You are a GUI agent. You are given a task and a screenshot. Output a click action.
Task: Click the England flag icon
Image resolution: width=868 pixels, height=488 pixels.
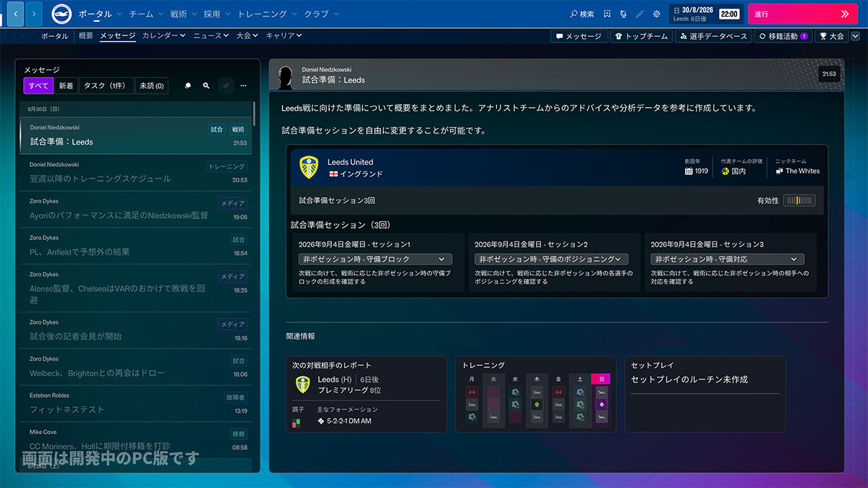click(x=333, y=174)
